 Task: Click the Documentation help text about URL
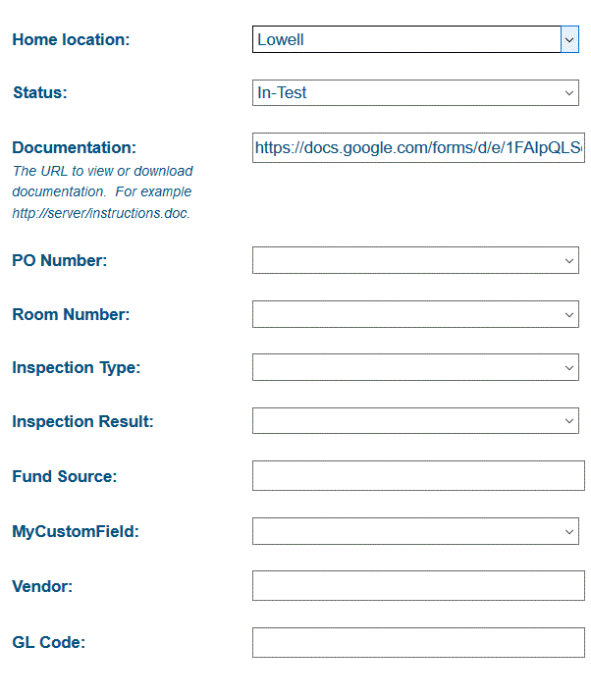(x=102, y=191)
